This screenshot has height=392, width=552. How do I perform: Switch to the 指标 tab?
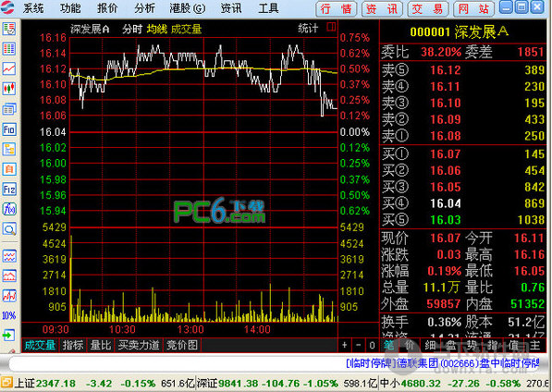pos(73,345)
